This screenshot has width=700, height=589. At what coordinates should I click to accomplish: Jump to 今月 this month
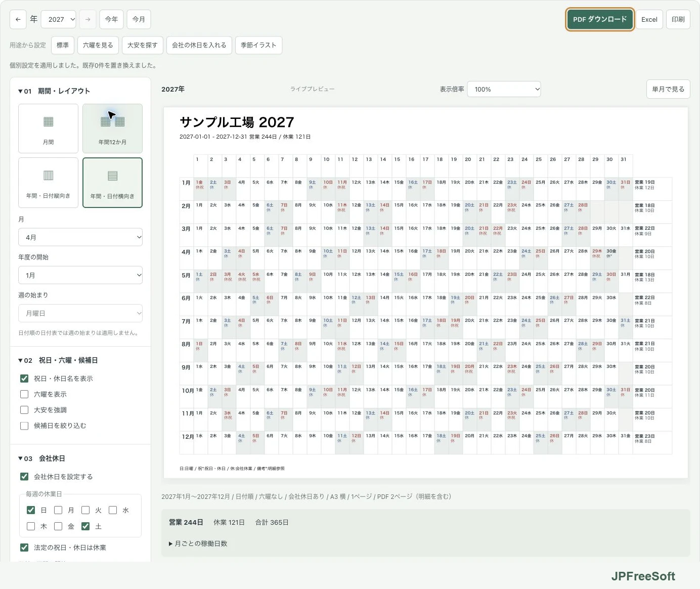pos(139,19)
